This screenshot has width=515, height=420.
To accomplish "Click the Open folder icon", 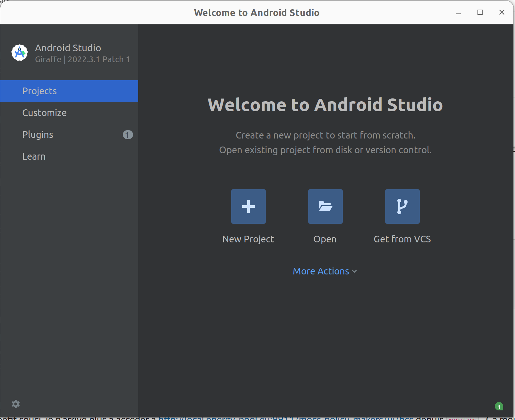I will point(325,206).
